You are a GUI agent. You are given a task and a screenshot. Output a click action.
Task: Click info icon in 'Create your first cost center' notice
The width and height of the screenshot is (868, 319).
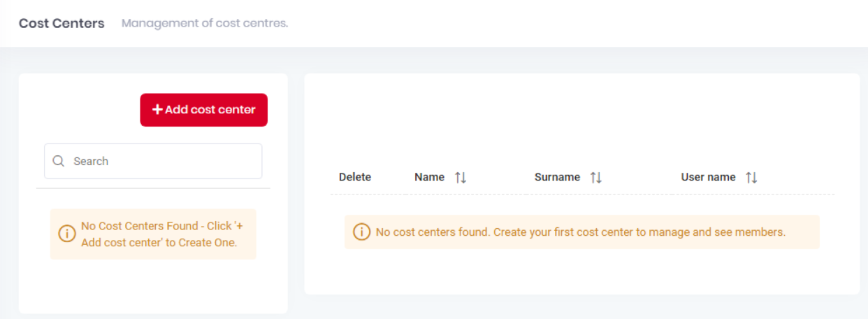tap(361, 232)
